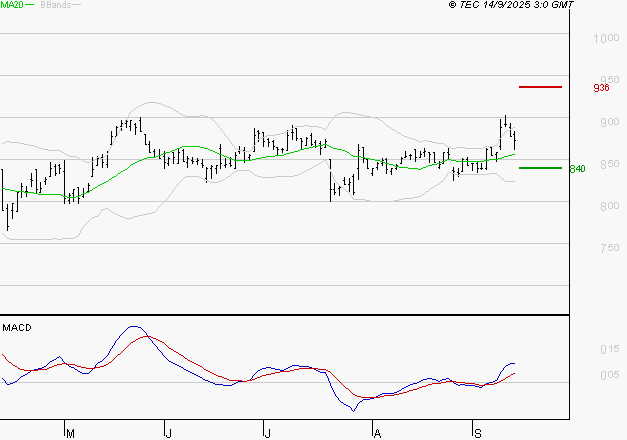The width and height of the screenshot is (627, 440).
Task: Click the 0.05 MACD scale label
Action: tap(610, 375)
